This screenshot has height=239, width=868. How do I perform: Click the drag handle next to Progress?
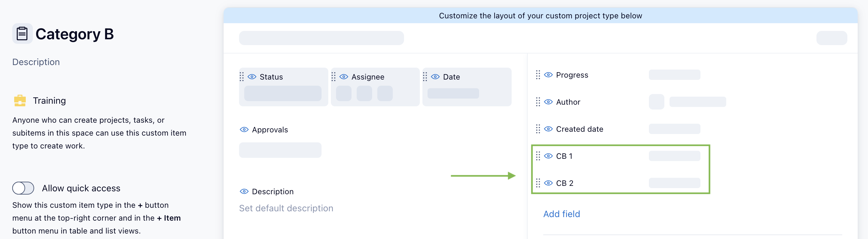click(538, 75)
